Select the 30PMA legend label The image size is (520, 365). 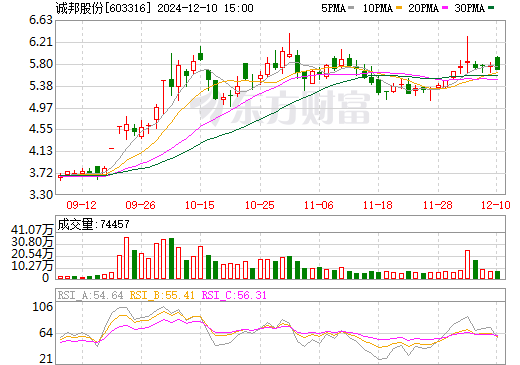point(469,8)
